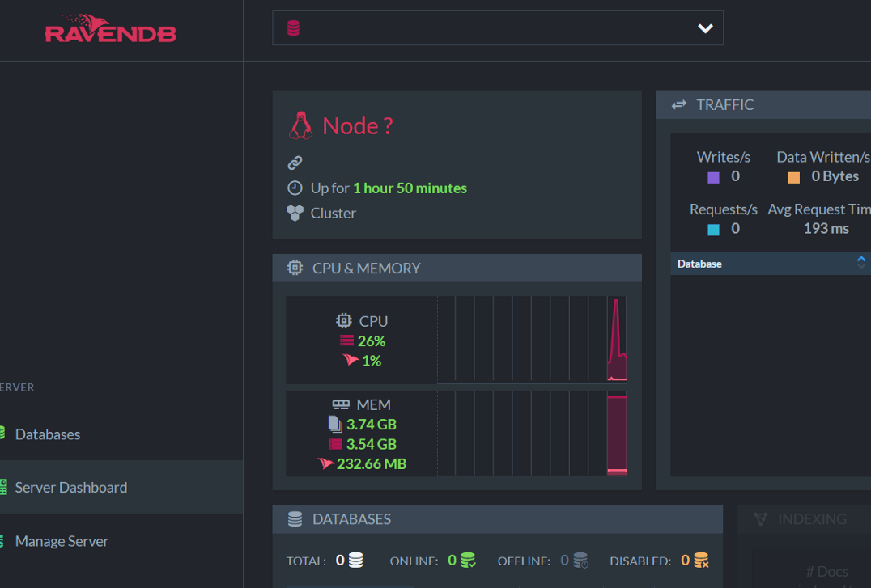Click the 26% CPU value
Screen dimensions: 871x588
click(372, 341)
